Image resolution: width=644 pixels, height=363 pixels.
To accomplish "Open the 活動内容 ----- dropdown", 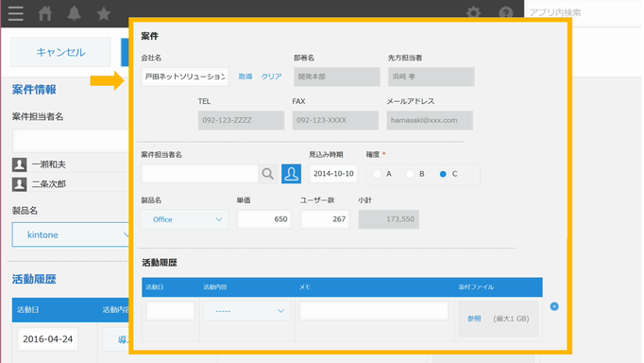I will (x=246, y=311).
